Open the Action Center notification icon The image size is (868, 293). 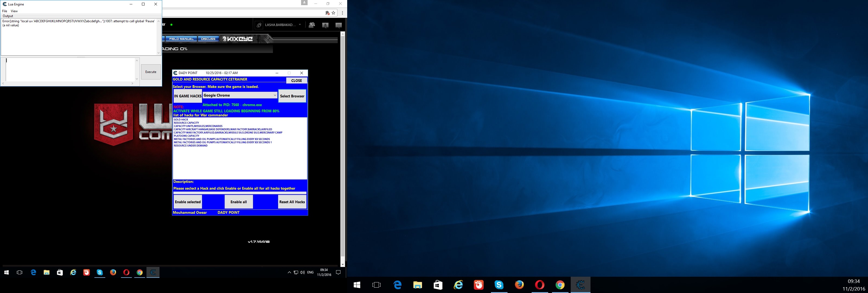coord(338,272)
